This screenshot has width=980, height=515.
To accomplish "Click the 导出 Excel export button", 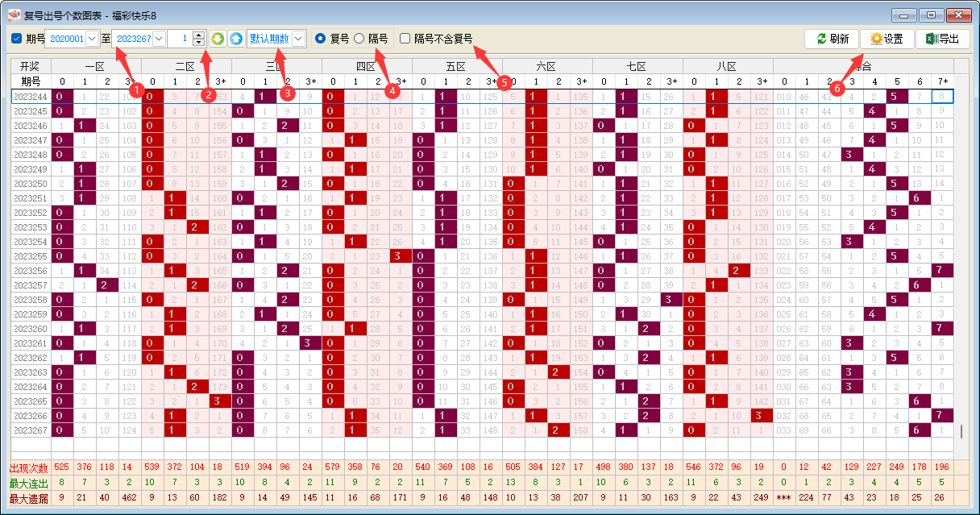I will pyautogui.click(x=942, y=39).
